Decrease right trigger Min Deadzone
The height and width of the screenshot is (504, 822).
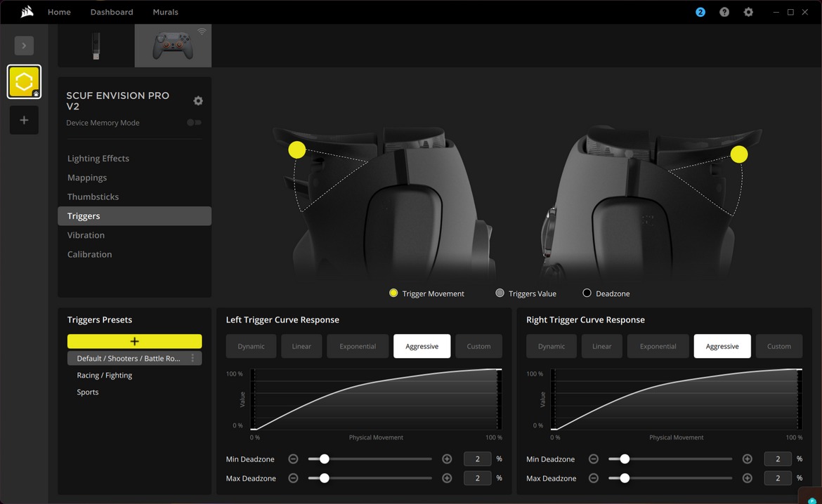594,459
